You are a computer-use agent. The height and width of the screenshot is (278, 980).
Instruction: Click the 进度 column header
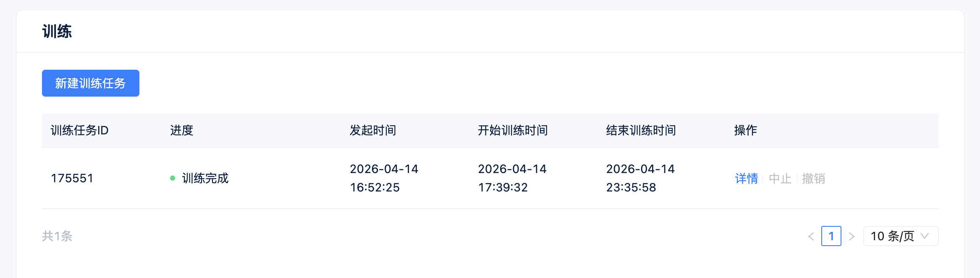point(181,131)
